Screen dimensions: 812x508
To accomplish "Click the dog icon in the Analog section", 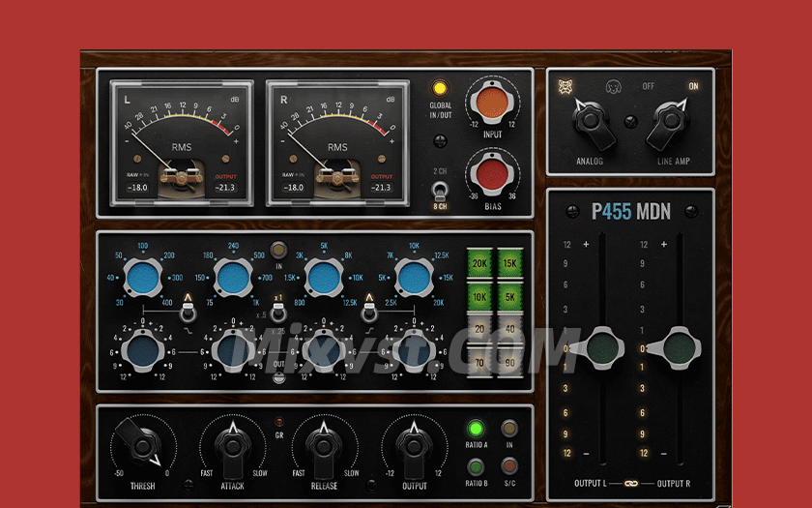I will pyautogui.click(x=611, y=86).
